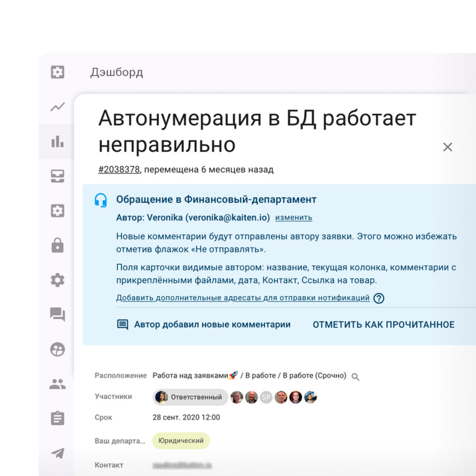The height and width of the screenshot is (476, 476).
Task: Click 'изменить' link next to author
Action: pyautogui.click(x=293, y=217)
